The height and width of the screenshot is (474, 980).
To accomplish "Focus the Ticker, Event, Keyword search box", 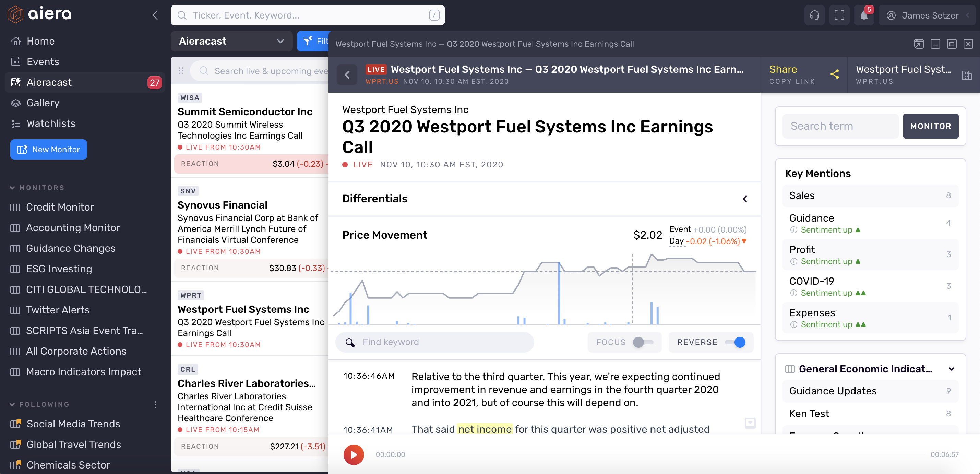I will click(307, 15).
